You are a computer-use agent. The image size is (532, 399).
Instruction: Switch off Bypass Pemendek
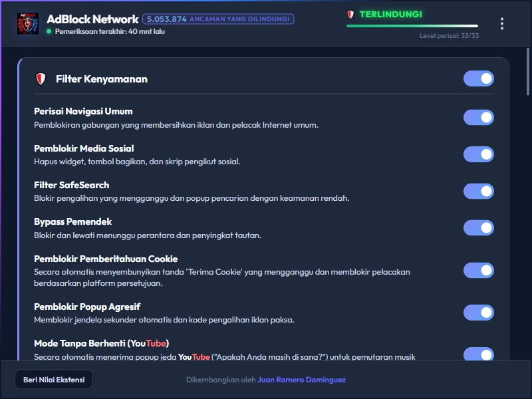pos(478,227)
